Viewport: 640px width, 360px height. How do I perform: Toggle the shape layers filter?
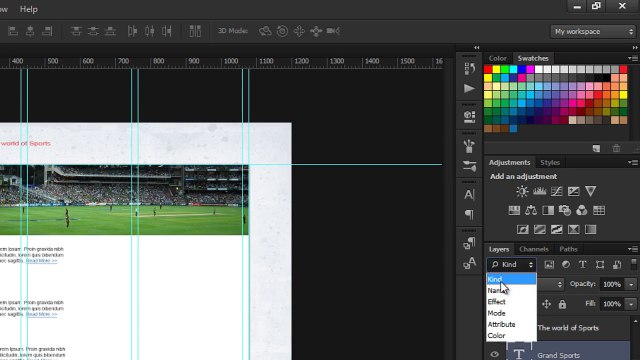coord(600,264)
